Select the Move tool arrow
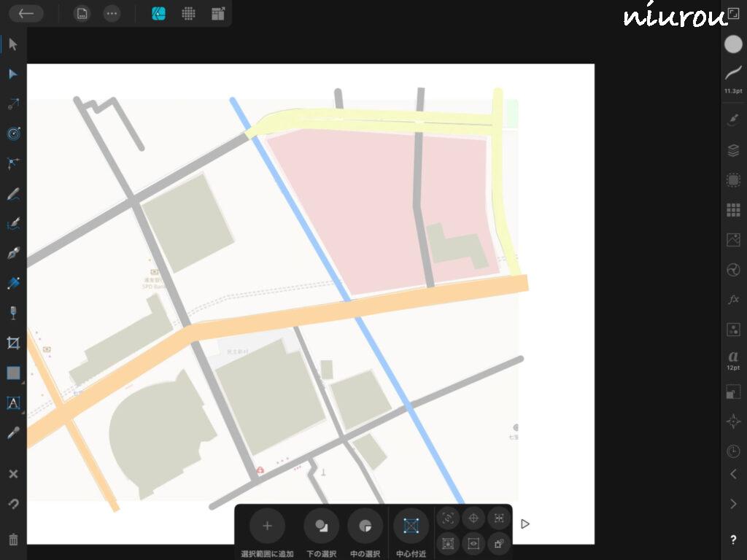 tap(13, 44)
